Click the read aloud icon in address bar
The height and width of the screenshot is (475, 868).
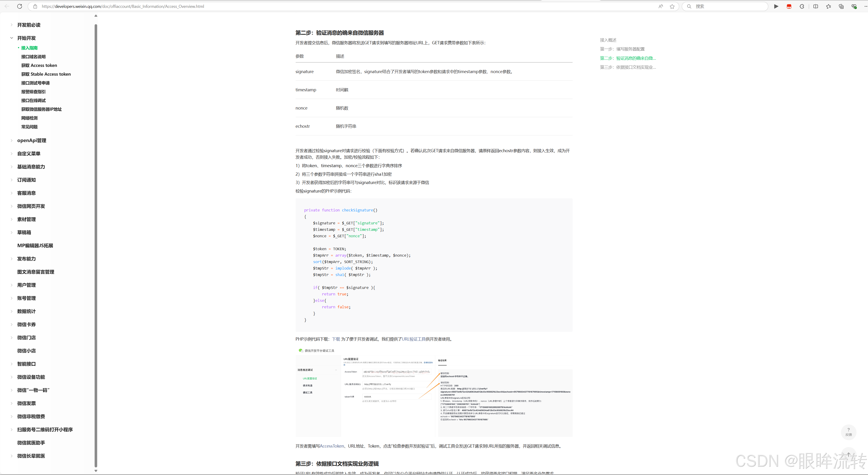[661, 6]
